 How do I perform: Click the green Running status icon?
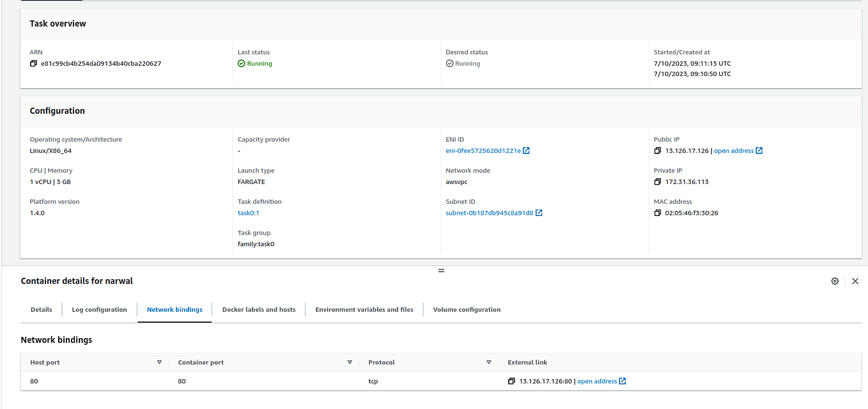(241, 63)
